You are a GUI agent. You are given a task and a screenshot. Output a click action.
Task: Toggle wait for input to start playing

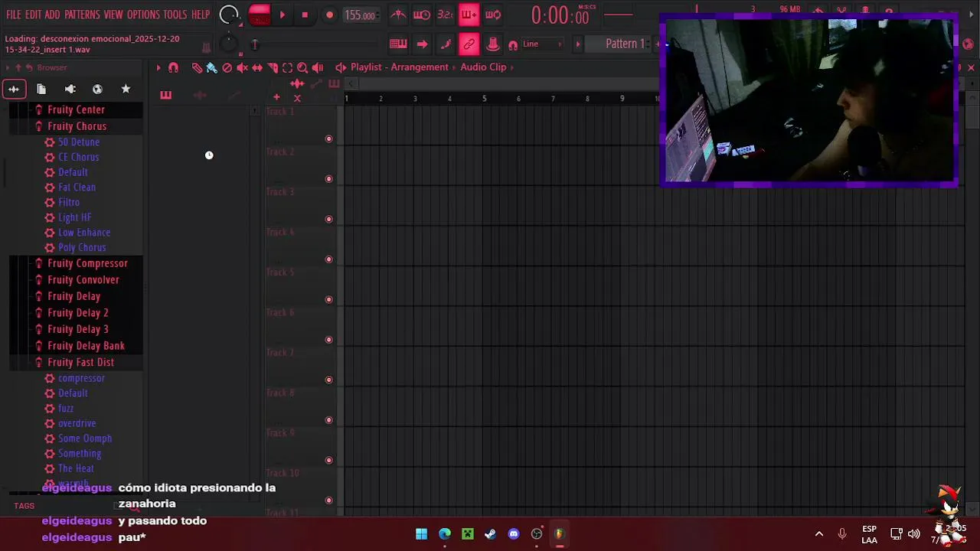(421, 15)
